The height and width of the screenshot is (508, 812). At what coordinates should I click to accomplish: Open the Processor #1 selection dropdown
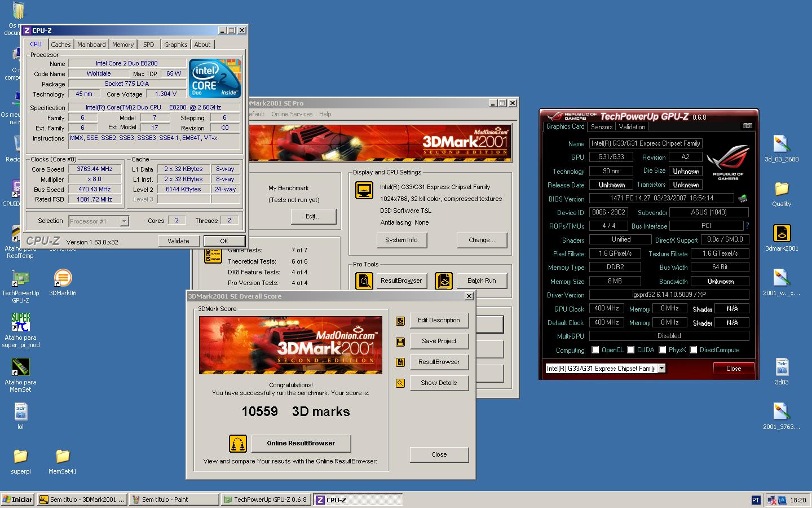pos(125,221)
